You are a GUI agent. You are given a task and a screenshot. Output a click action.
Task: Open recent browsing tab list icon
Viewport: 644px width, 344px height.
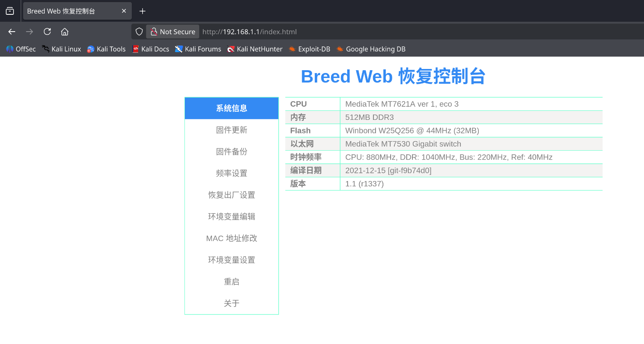pos(10,11)
